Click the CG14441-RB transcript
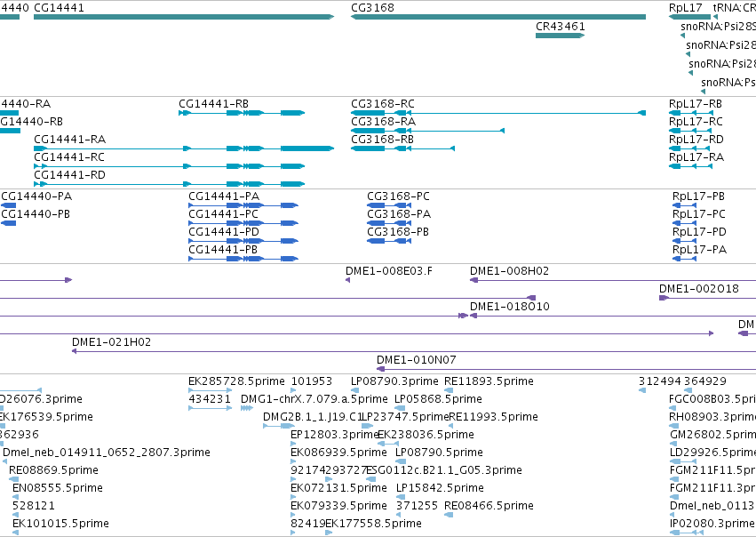This screenshot has height=537, width=756. (x=242, y=113)
